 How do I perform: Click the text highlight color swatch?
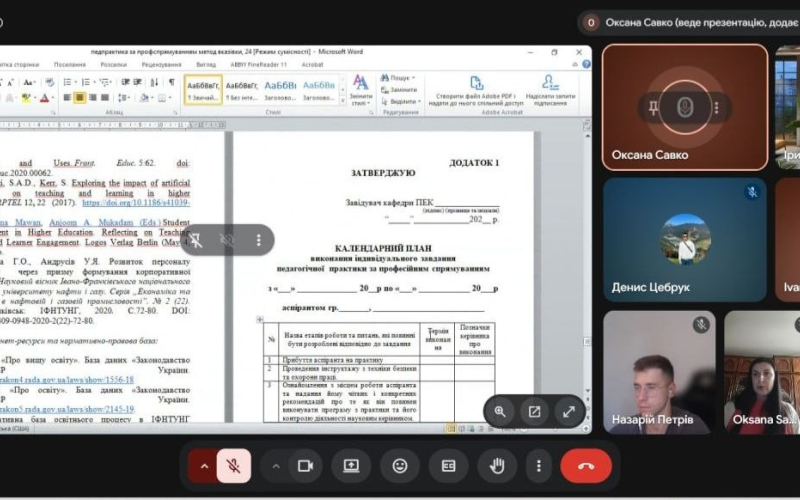coord(27,97)
